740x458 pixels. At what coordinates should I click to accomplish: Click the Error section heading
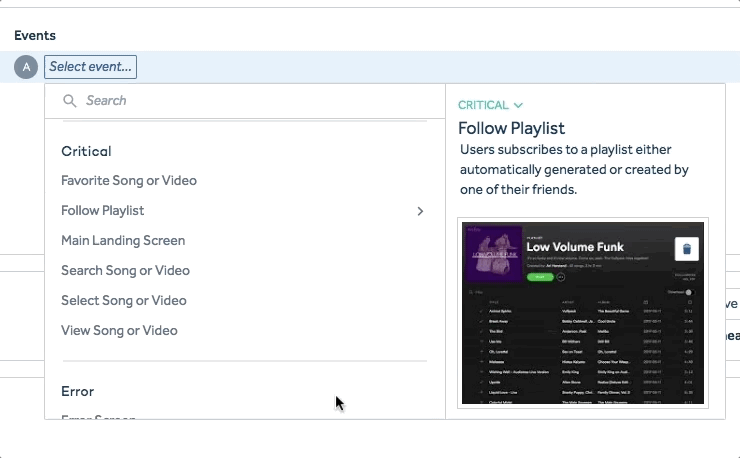(x=77, y=391)
